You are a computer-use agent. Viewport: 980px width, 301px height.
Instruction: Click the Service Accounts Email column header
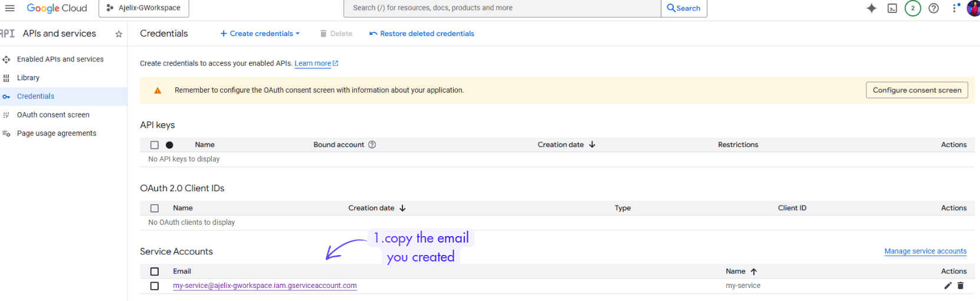182,271
